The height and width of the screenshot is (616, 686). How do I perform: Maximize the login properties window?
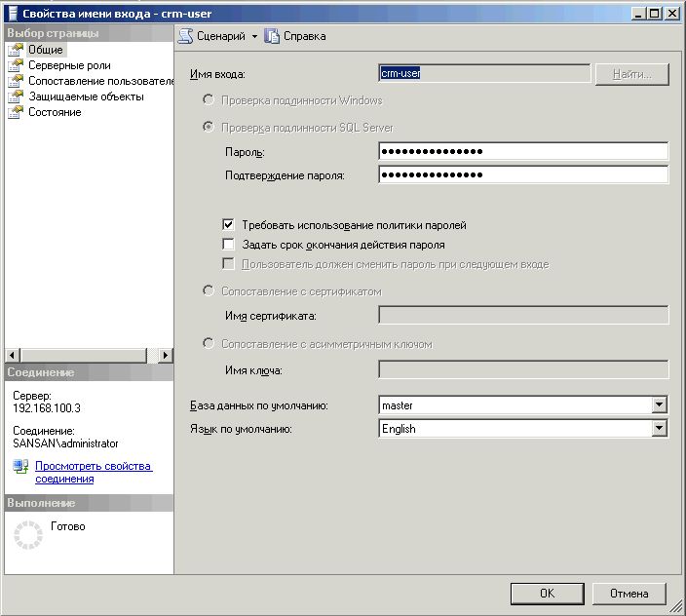[655, 14]
